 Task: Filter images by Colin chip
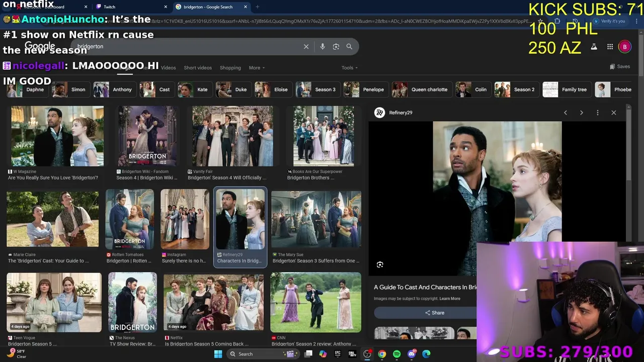[x=473, y=89]
